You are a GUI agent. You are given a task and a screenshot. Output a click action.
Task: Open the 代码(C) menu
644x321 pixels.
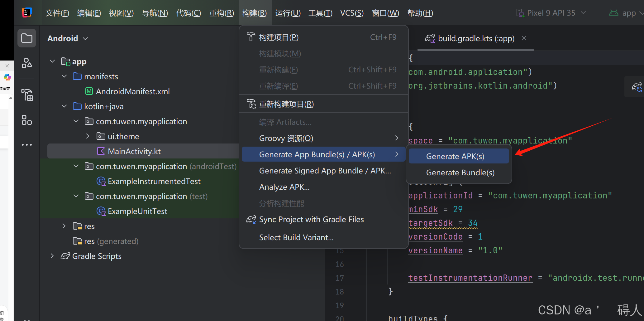(188, 13)
